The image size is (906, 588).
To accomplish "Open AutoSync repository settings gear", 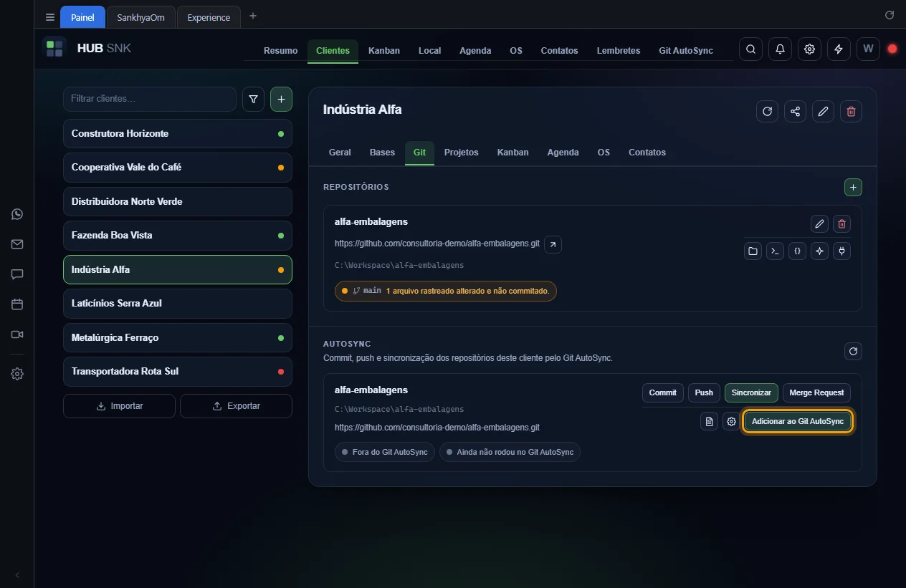I will tap(731, 422).
